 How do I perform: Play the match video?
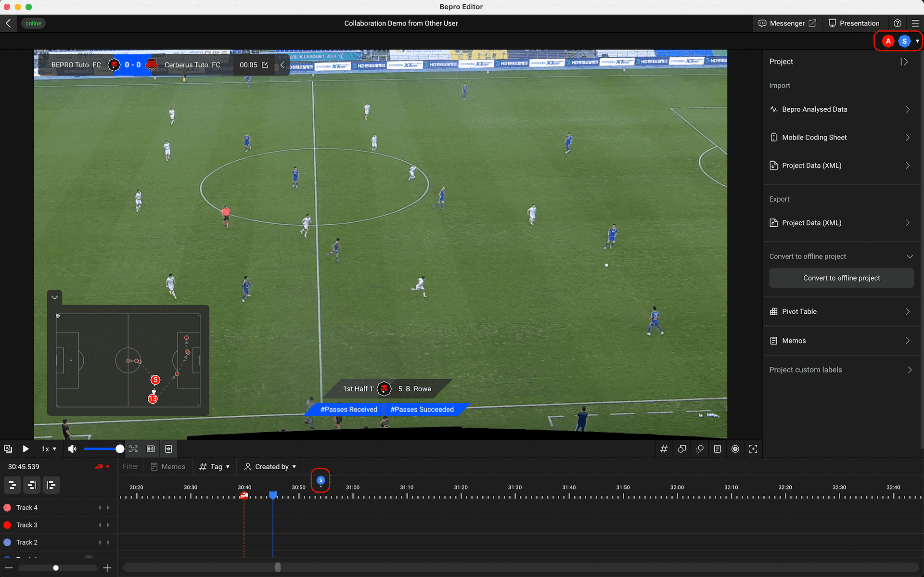pyautogui.click(x=26, y=449)
